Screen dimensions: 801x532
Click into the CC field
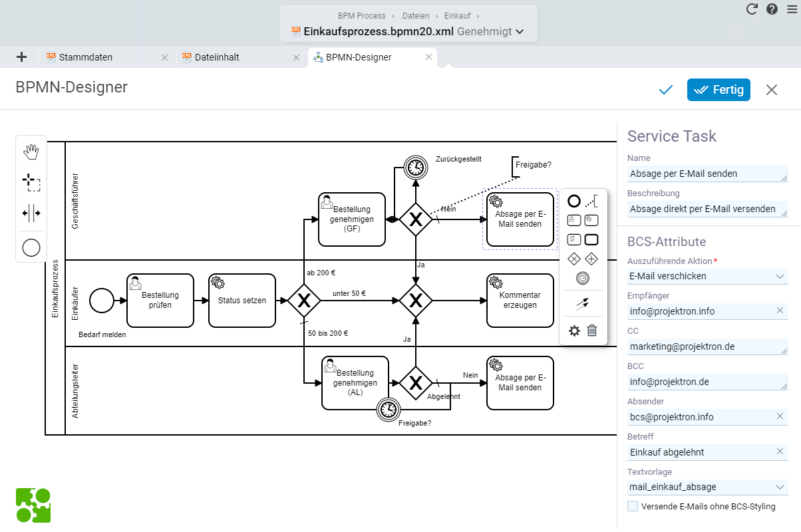tap(708, 346)
